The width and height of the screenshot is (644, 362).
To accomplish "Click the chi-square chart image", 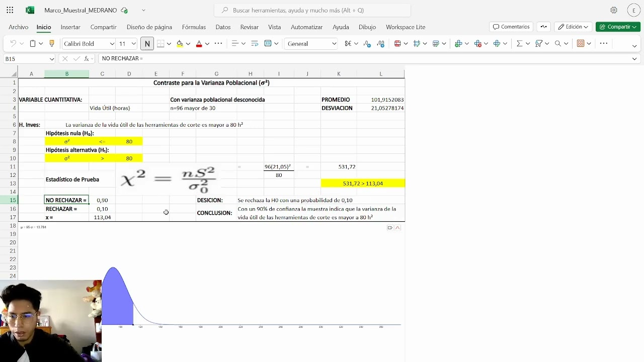I will point(210,277).
